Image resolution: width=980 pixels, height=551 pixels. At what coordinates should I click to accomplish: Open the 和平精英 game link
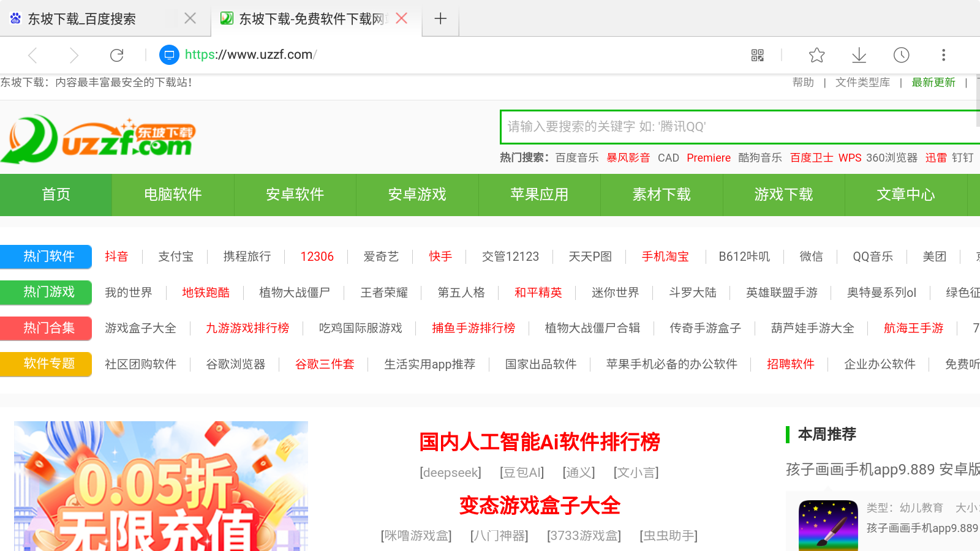pyautogui.click(x=538, y=293)
